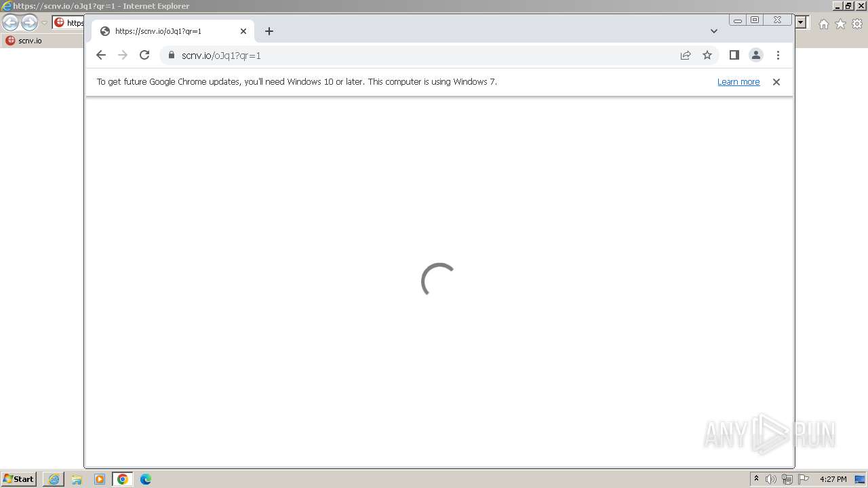Restore the Internet Explorer window
868x488 pixels.
(848, 5)
